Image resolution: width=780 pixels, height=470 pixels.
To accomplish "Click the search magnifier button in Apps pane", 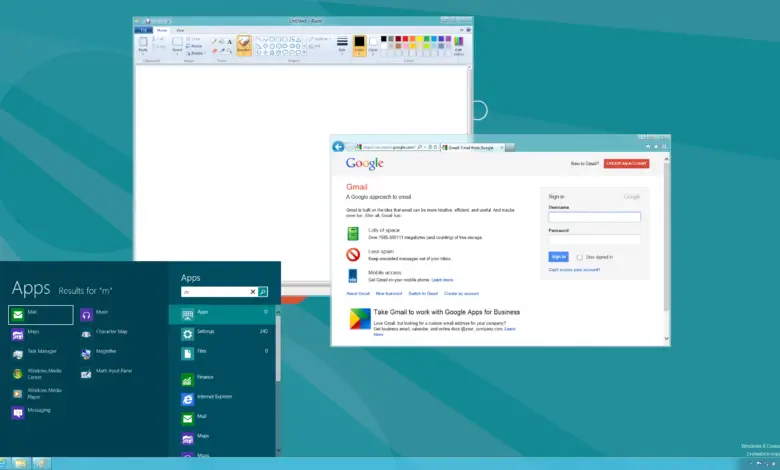I will [263, 292].
